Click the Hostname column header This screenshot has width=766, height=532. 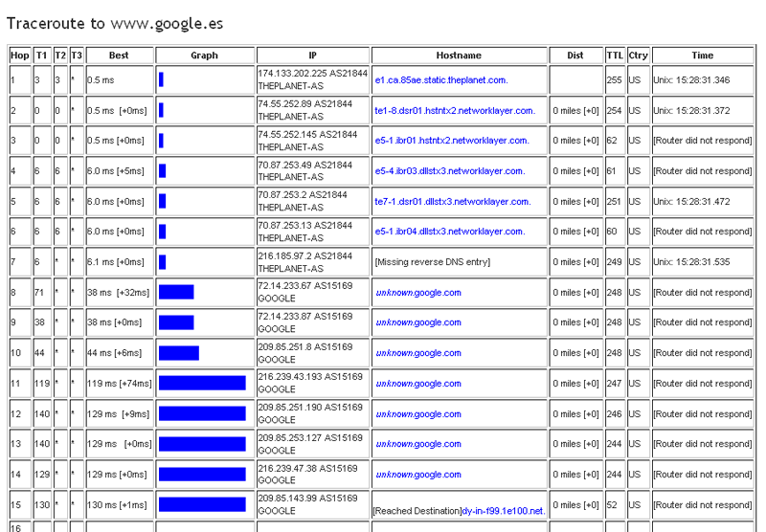tap(459, 55)
